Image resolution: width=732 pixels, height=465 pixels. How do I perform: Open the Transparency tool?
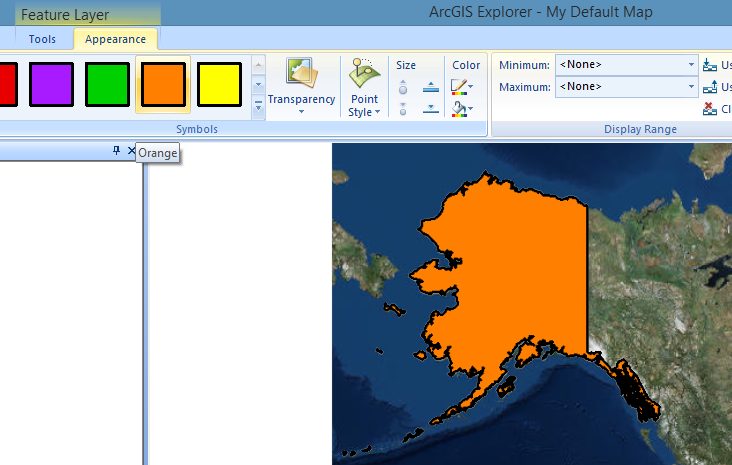(301, 86)
